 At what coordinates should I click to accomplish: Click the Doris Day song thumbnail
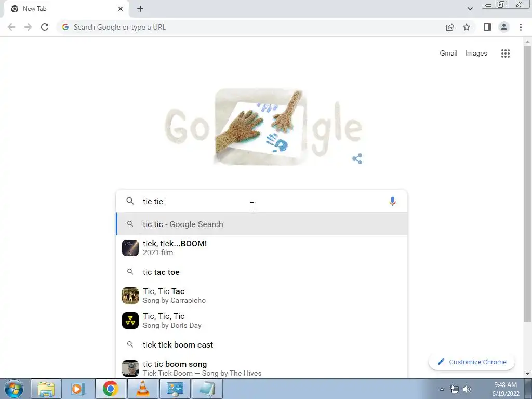click(130, 321)
